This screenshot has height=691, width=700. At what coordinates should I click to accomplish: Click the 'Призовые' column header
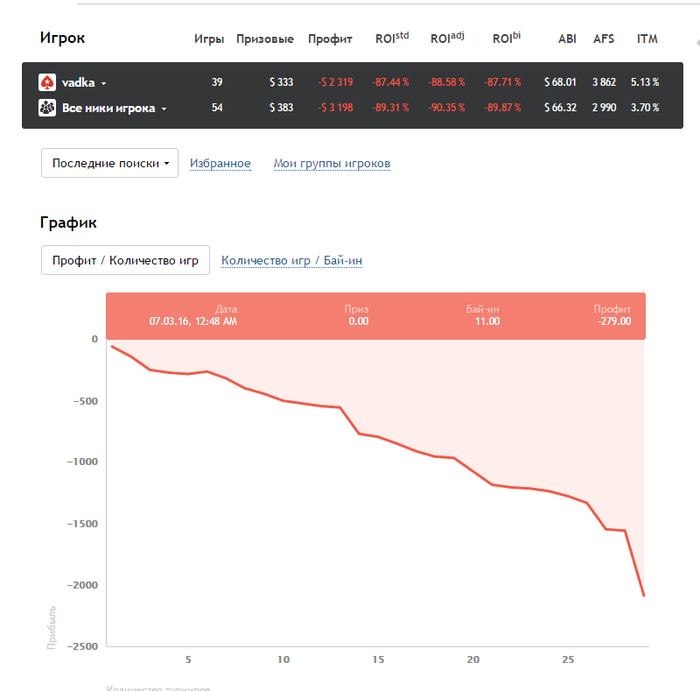(x=265, y=39)
